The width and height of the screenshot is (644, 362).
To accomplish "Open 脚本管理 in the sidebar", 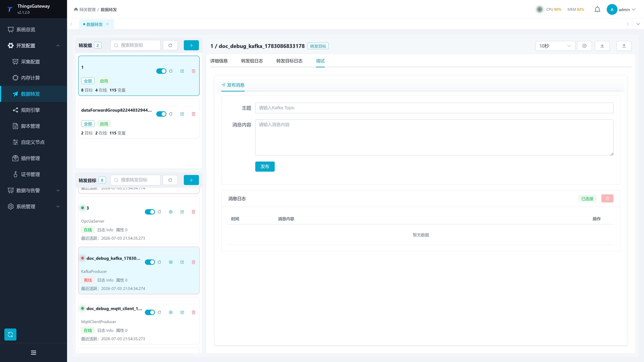I will click(x=34, y=126).
